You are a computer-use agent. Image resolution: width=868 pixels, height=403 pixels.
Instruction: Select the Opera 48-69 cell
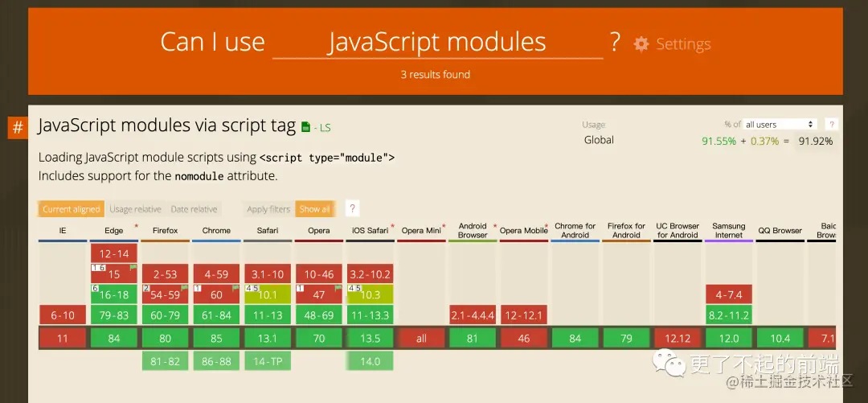click(x=319, y=315)
